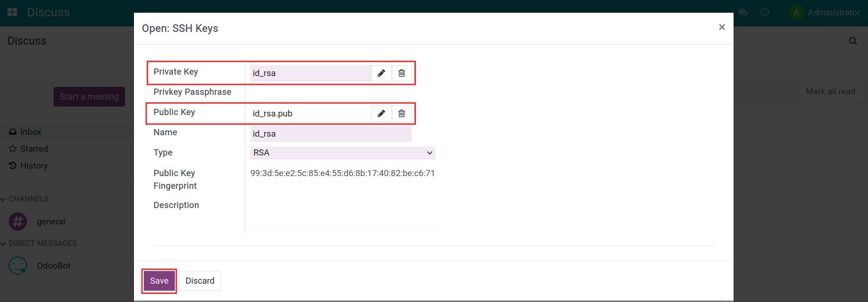Click the search magnifier icon in Discuss
This screenshot has height=302, width=868.
click(852, 41)
